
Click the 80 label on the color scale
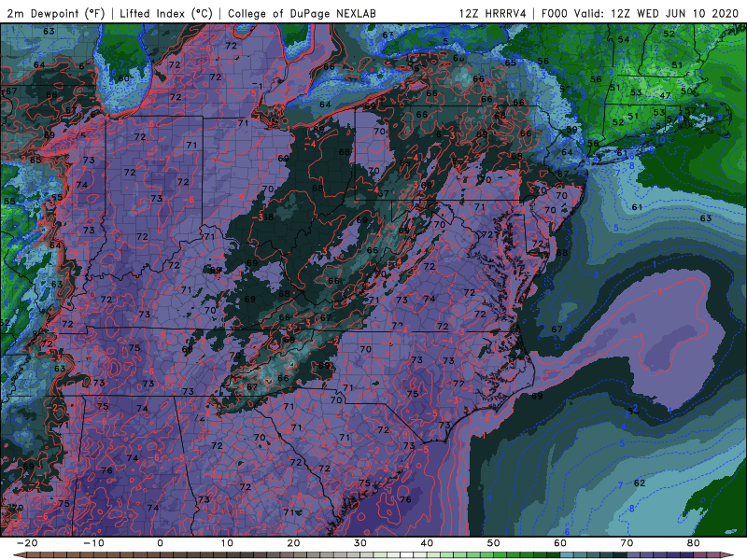694,543
